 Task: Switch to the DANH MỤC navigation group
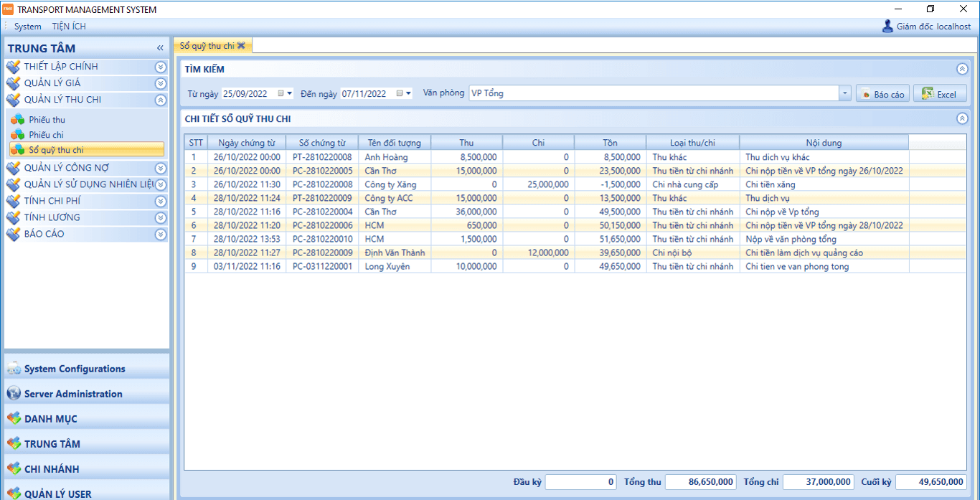(x=50, y=419)
